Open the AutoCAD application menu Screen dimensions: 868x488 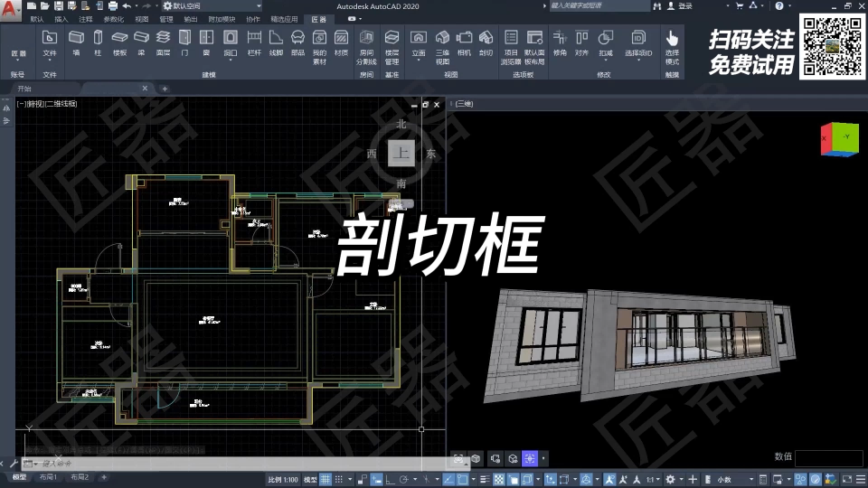coord(9,9)
